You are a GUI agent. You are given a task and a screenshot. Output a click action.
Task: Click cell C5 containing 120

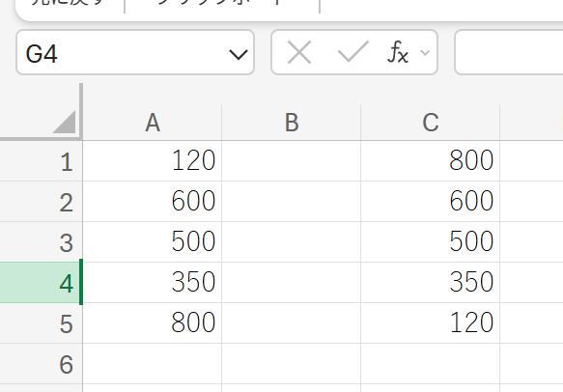430,323
